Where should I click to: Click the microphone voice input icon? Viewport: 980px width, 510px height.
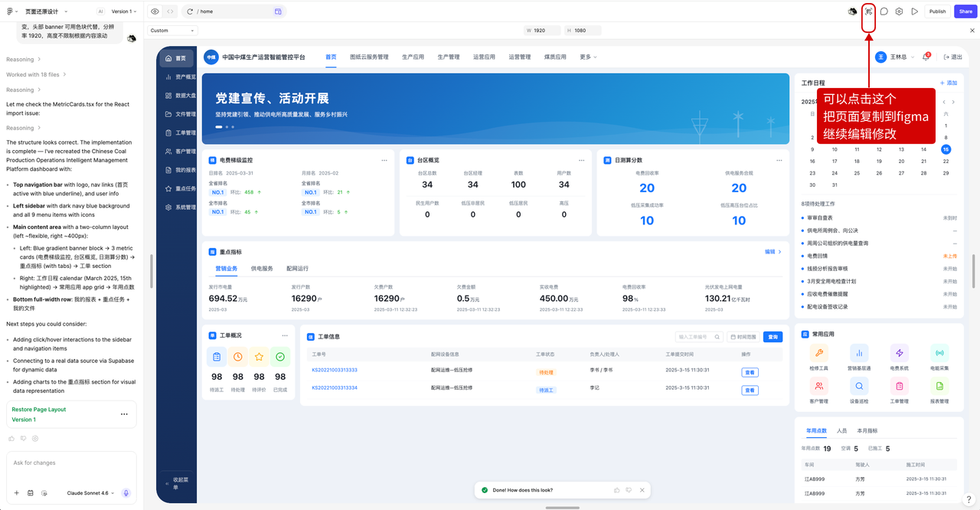tap(126, 493)
